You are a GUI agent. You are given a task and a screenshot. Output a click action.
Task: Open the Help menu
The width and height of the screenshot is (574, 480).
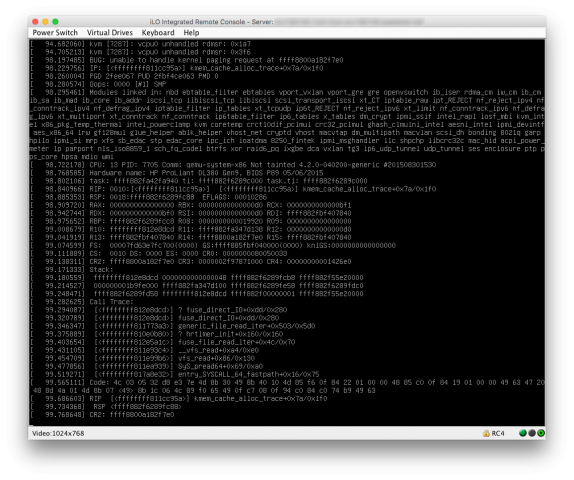(191, 33)
